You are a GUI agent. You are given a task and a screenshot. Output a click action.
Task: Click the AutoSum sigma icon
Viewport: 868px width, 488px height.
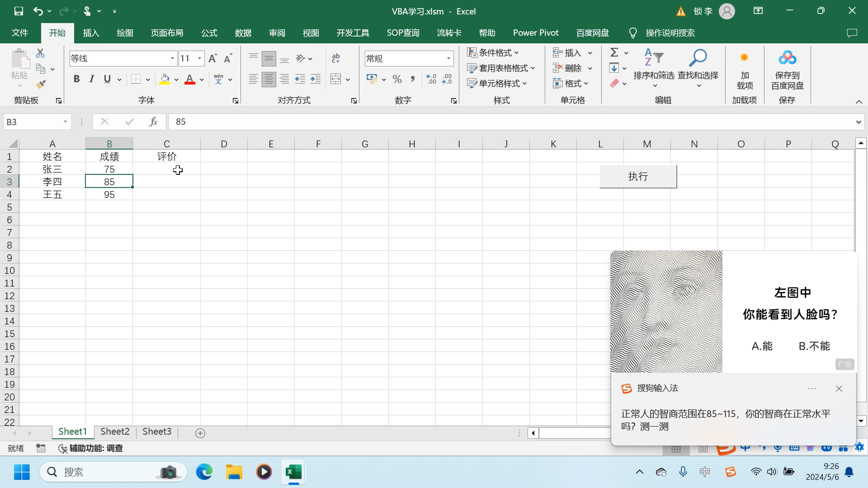point(614,52)
